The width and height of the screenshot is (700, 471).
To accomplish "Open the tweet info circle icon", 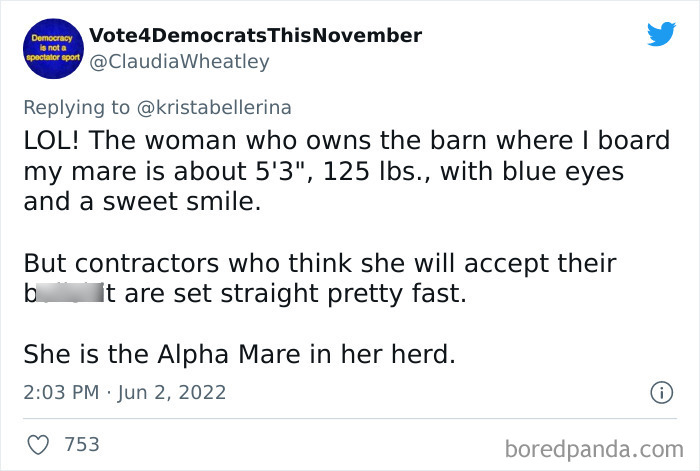I will click(661, 393).
